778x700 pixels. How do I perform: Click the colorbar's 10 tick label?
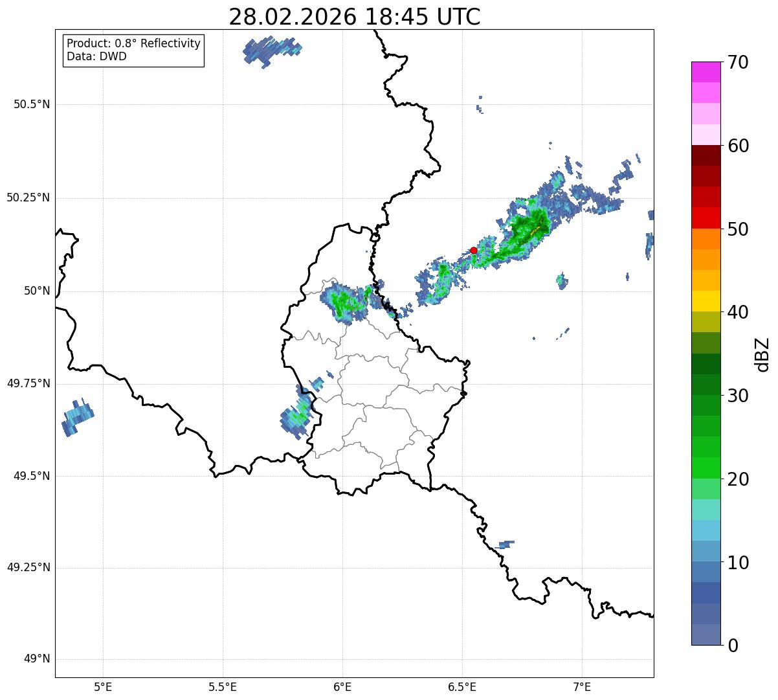point(739,563)
